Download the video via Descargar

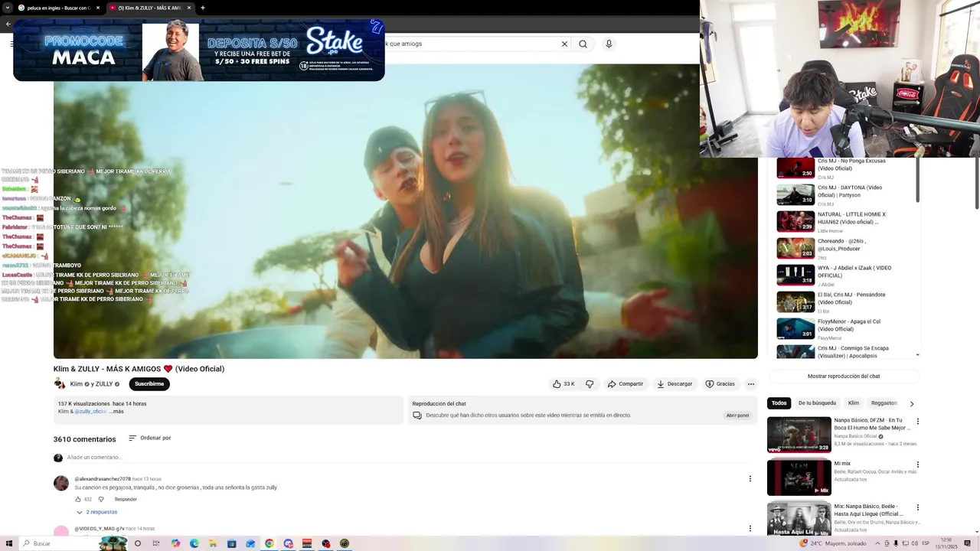[674, 384]
